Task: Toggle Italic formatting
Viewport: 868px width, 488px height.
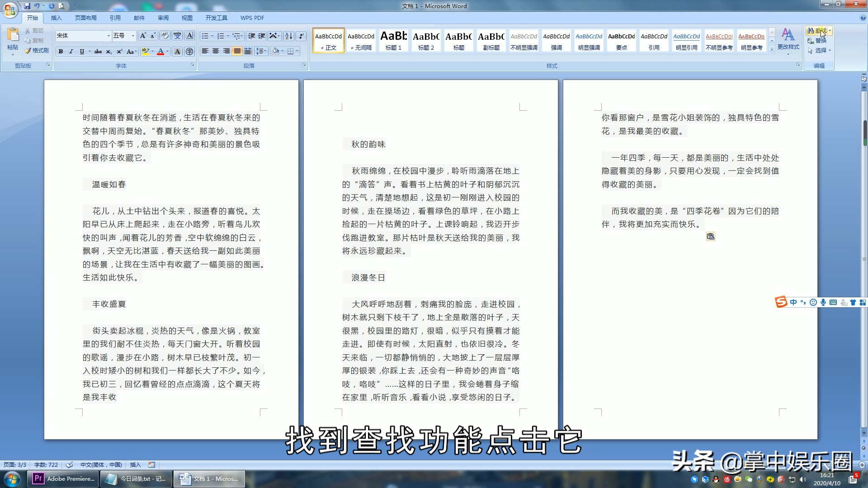Action: tap(71, 52)
